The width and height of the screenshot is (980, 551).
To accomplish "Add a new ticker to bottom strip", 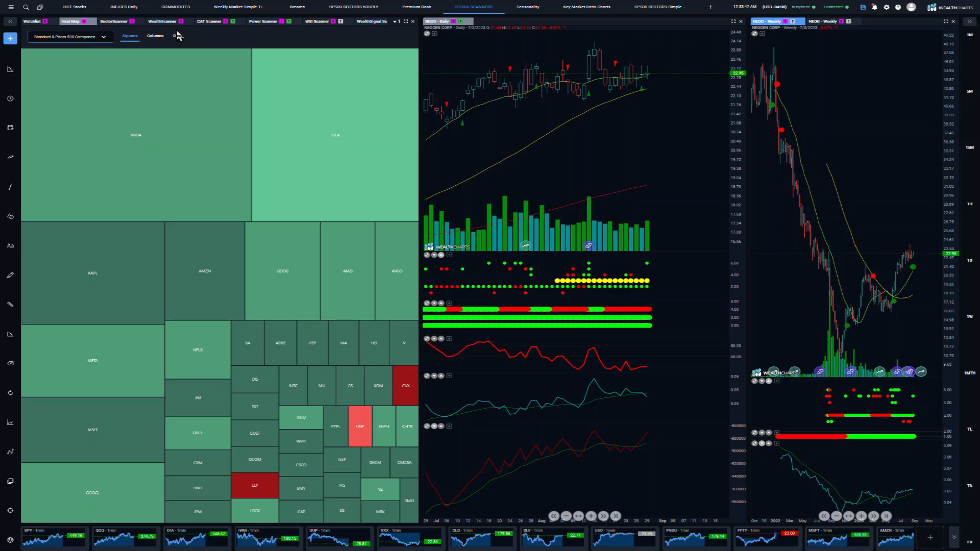I will [x=930, y=537].
